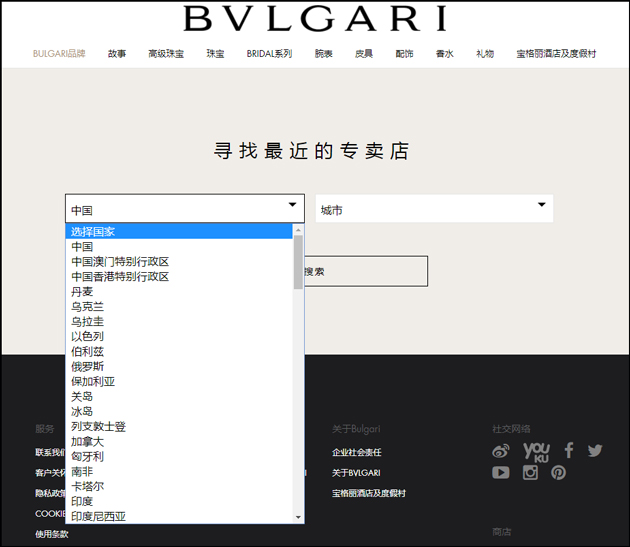
Task: Open the Facebook social icon
Action: (x=569, y=450)
